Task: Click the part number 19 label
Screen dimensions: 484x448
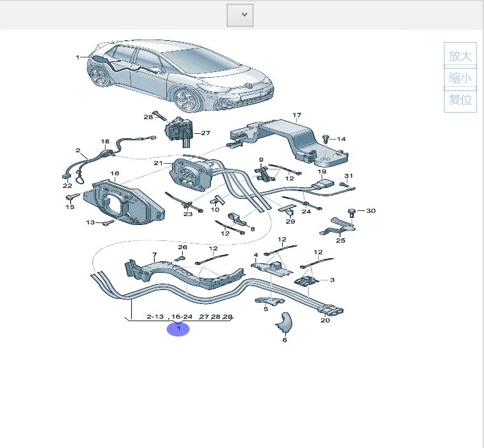Action: pyautogui.click(x=322, y=172)
